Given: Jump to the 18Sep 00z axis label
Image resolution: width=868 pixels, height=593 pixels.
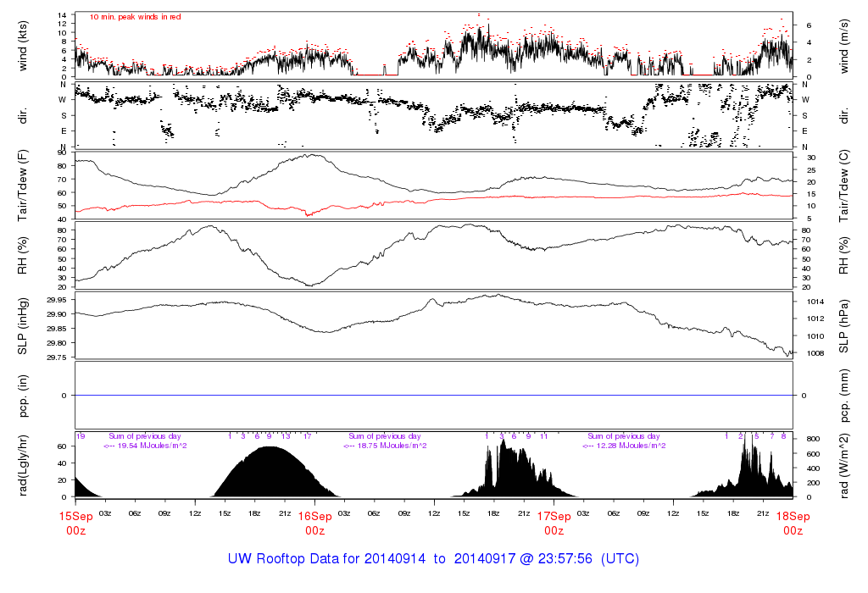Looking at the screenshot, I should tap(793, 523).
